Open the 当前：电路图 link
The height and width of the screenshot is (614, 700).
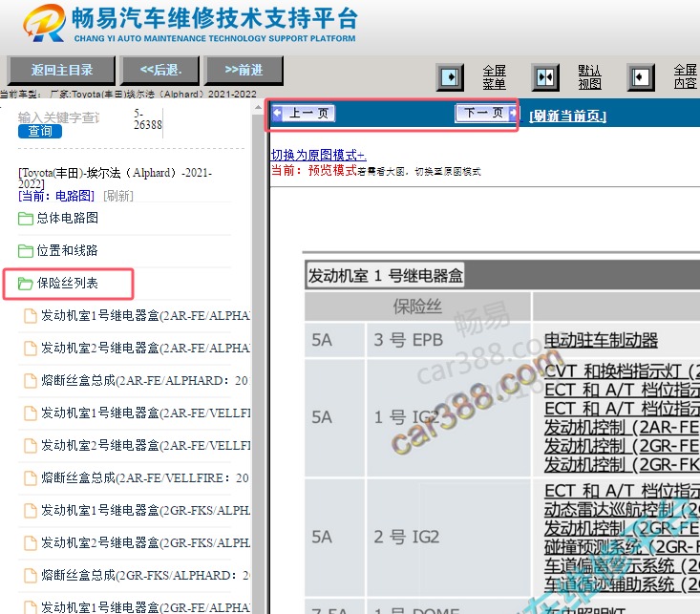[56, 196]
